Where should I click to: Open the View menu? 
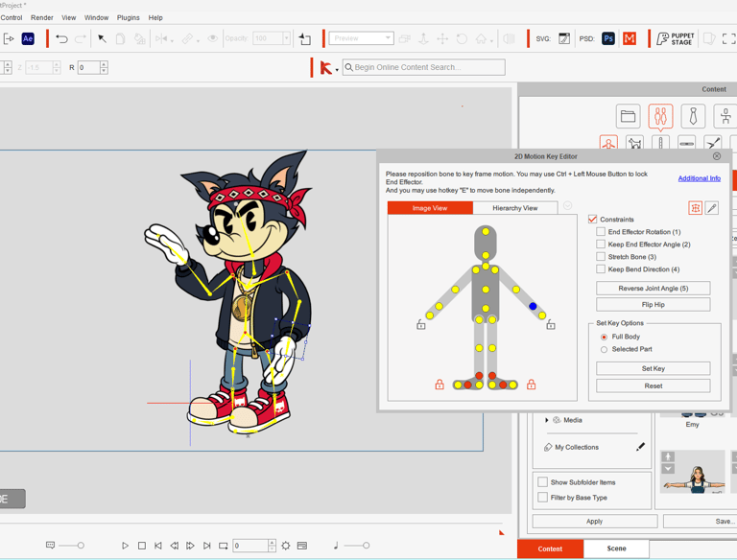pos(69,18)
